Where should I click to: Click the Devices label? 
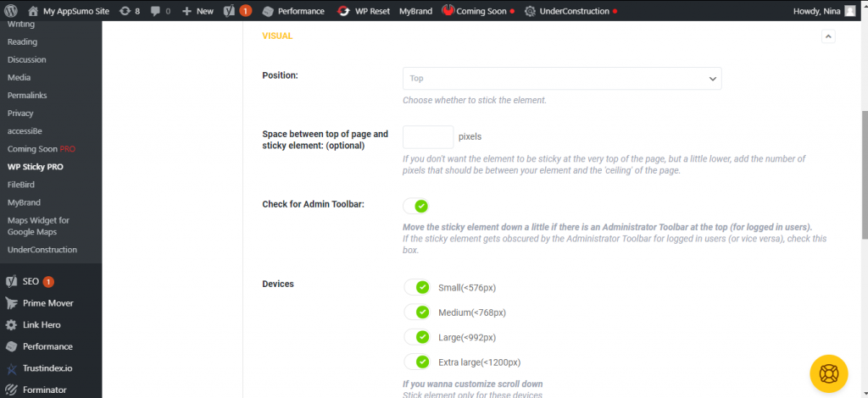click(278, 285)
